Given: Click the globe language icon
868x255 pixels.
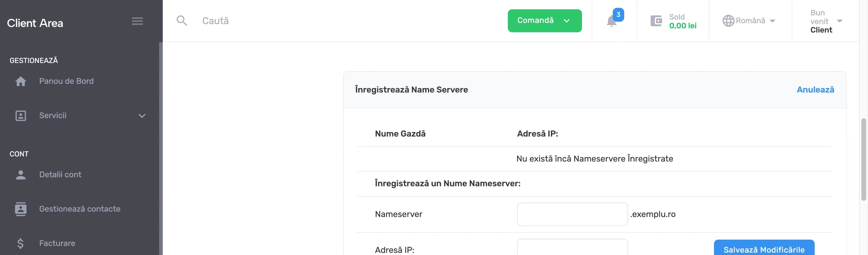Looking at the screenshot, I should click(728, 21).
